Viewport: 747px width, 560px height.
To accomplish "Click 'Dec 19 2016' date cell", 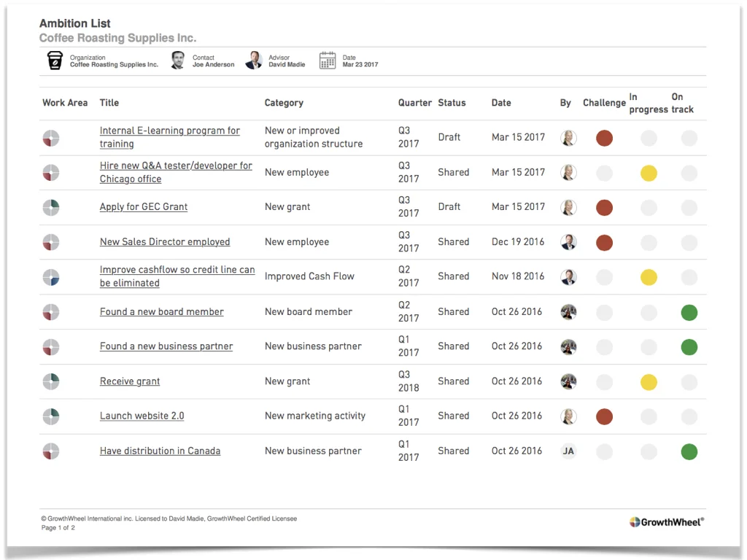I will [518, 242].
